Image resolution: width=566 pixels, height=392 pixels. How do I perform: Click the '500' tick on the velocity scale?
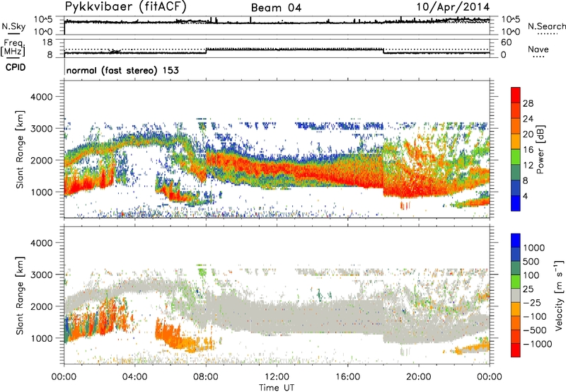tap(531, 261)
